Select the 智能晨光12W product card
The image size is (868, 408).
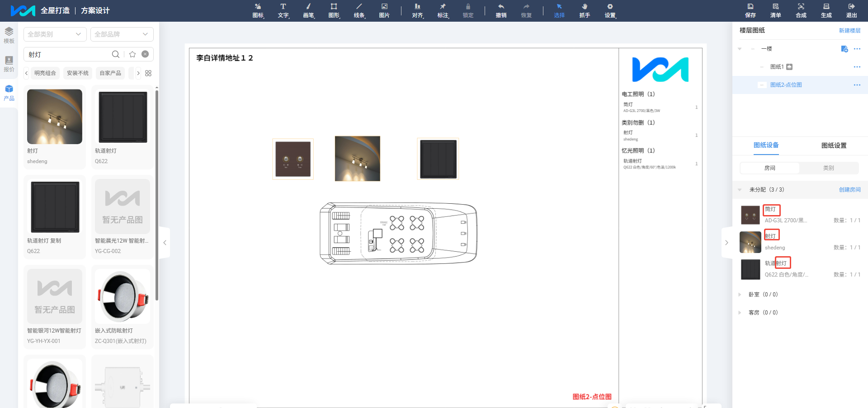coord(123,217)
